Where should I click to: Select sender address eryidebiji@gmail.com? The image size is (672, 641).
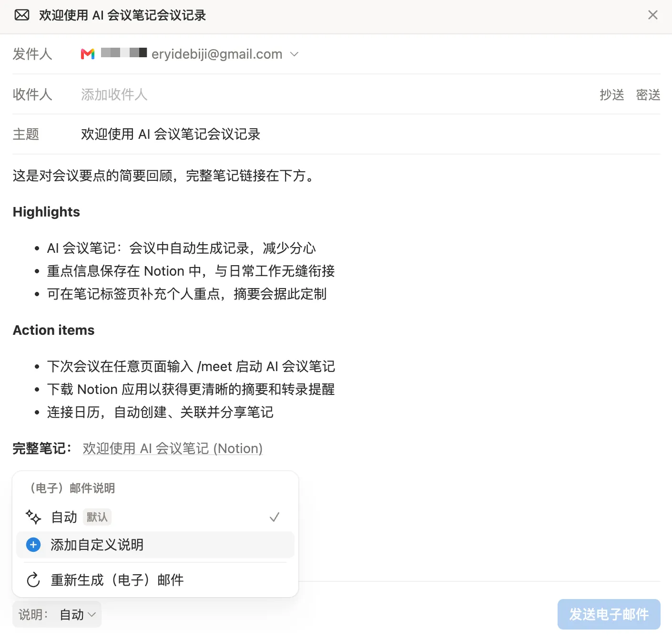point(217,54)
